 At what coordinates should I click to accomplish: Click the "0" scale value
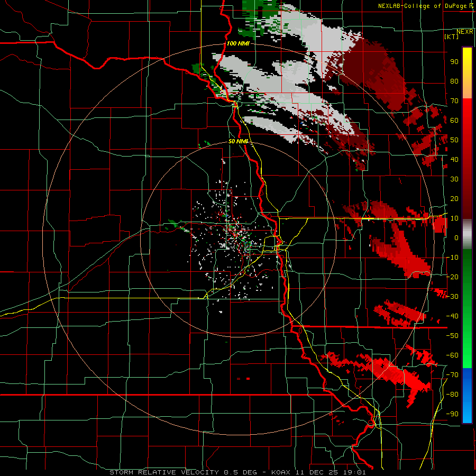coord(456,238)
